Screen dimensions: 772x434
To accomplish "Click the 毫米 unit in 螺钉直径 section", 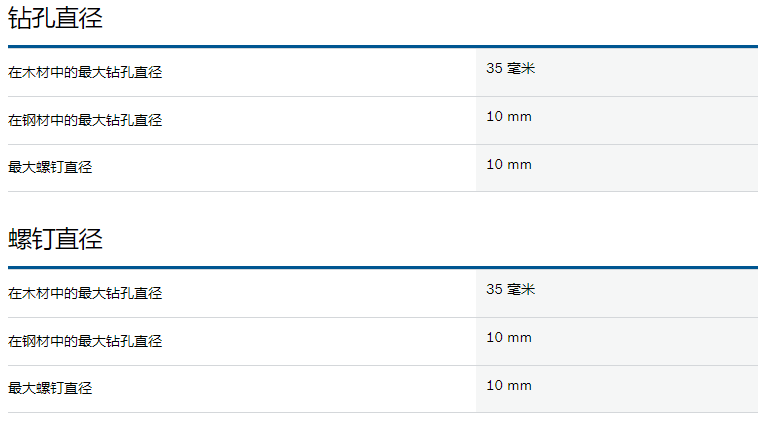I will point(521,290).
